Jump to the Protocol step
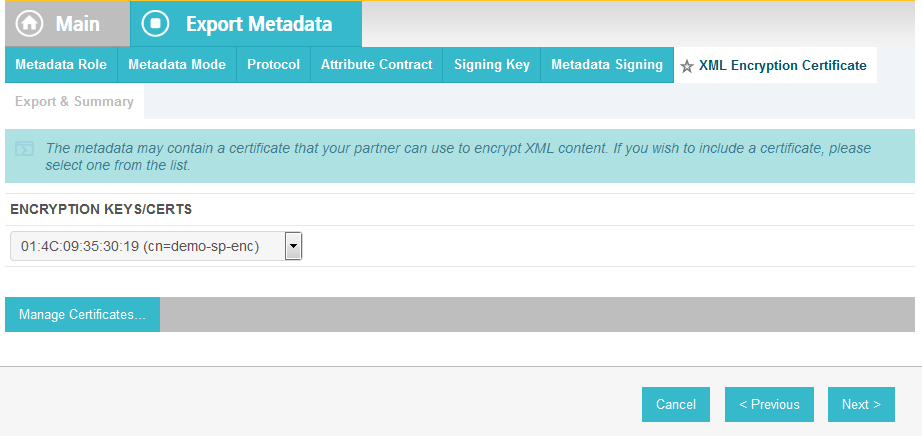Viewport: 922px width, 436px height. tap(273, 65)
